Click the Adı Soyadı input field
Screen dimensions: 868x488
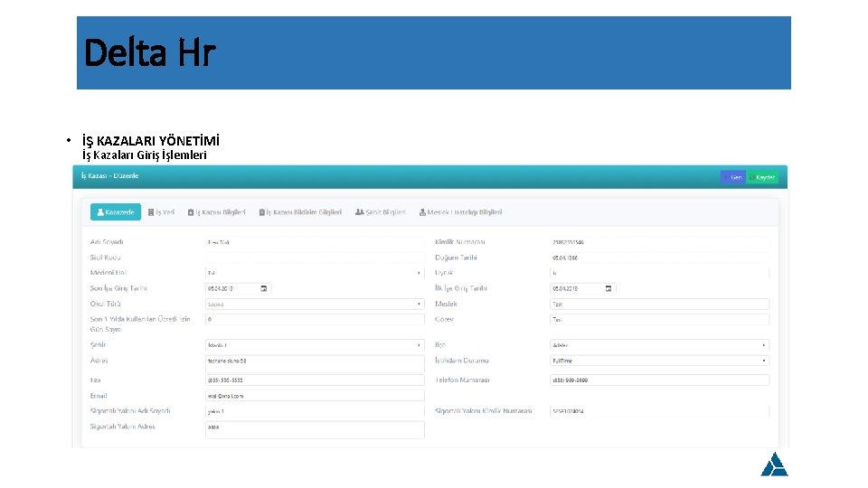coord(315,242)
